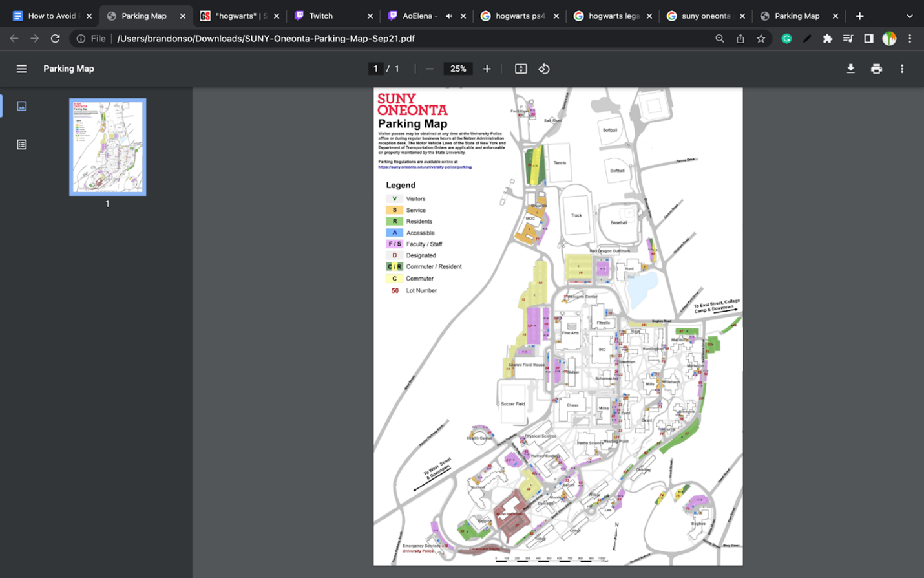Rotate the PDF counterclockwise
924x578 pixels.
[543, 69]
